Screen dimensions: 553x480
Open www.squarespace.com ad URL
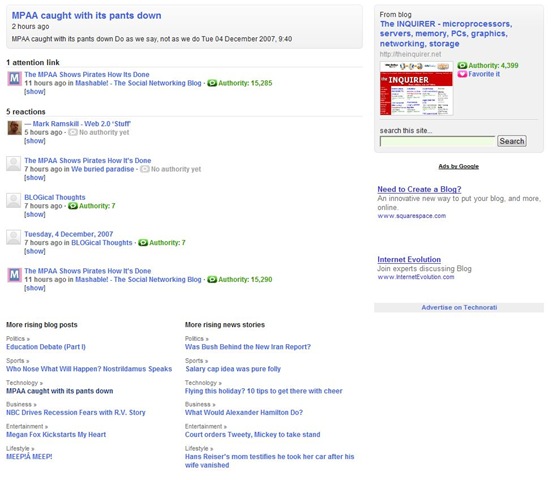412,216
